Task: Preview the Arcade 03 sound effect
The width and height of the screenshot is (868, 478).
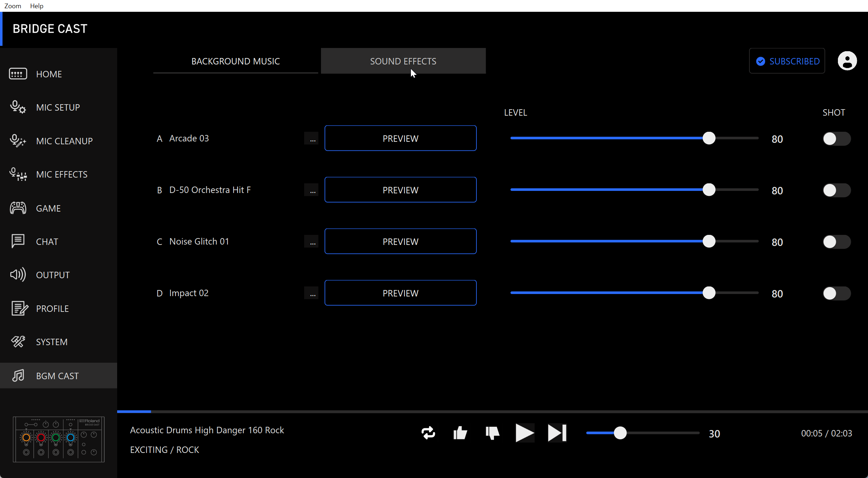Action: (401, 138)
